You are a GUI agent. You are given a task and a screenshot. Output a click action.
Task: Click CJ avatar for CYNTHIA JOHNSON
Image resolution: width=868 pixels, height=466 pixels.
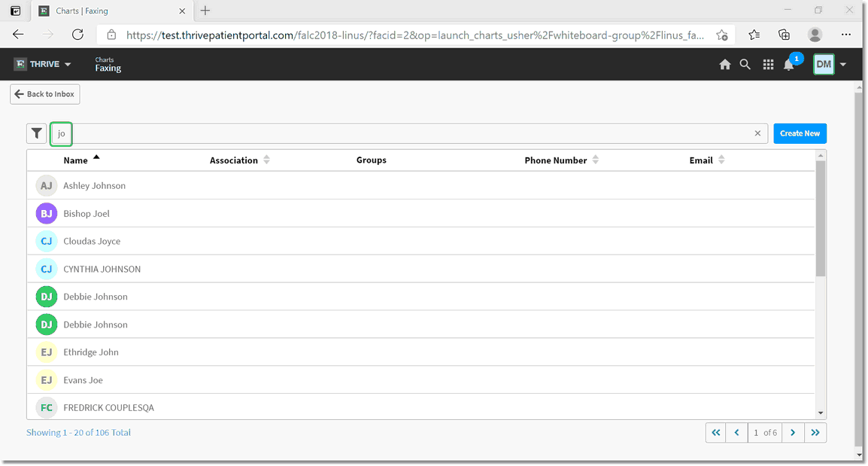(47, 269)
